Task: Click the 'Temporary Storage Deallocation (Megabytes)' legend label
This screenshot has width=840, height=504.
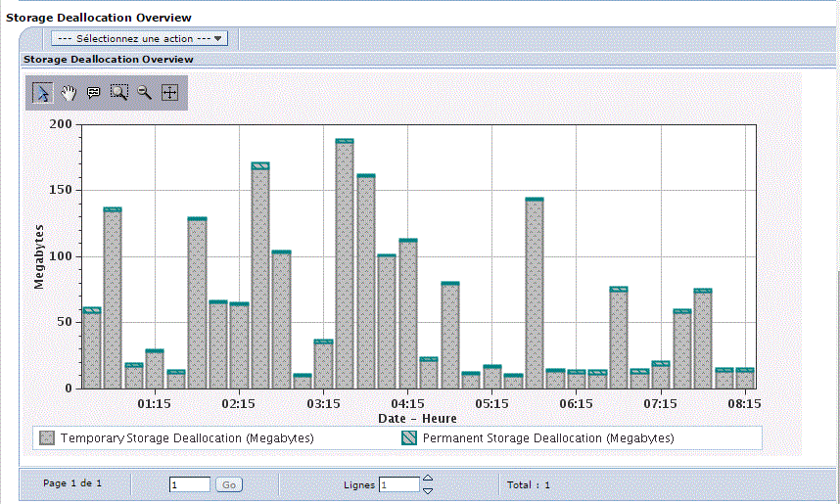Action: point(187,438)
